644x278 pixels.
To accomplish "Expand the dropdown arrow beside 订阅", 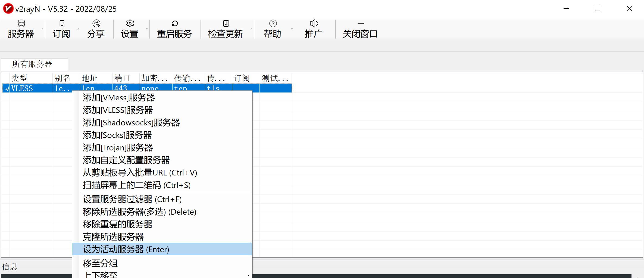I will coord(79,29).
